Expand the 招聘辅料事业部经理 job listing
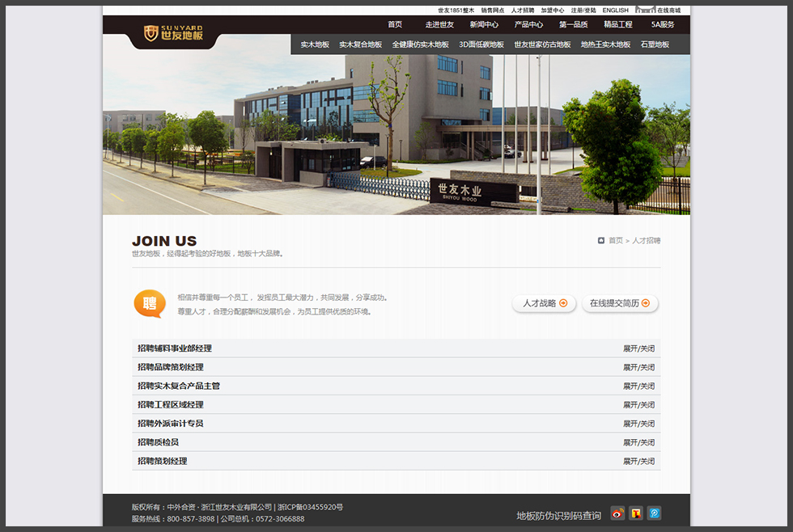 point(638,348)
